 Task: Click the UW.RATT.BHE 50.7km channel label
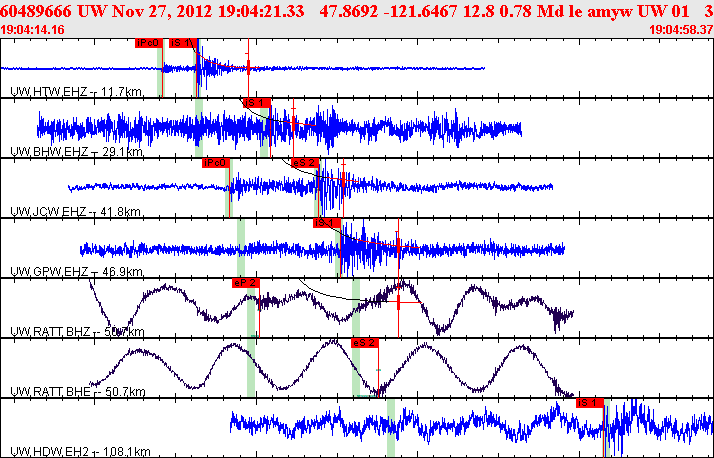point(77,392)
